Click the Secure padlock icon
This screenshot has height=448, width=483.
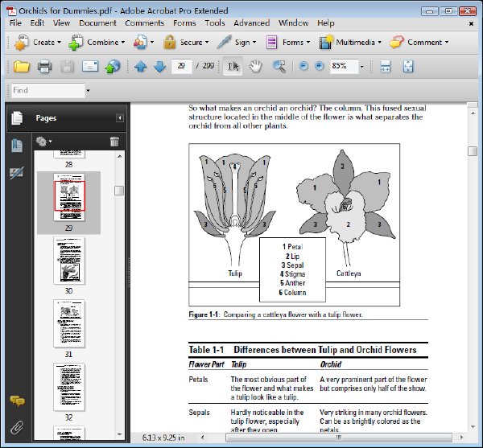[x=169, y=43]
